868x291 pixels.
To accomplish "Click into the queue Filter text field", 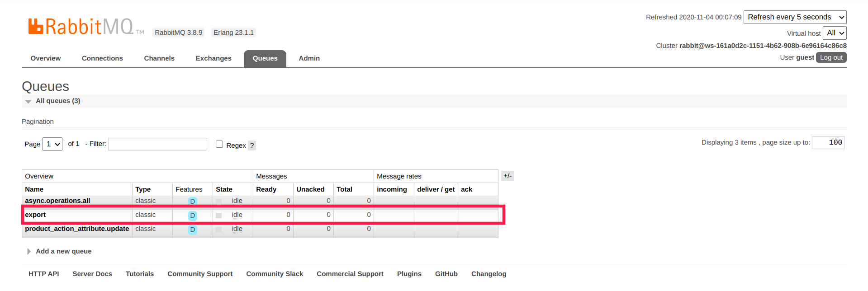I will point(157,144).
